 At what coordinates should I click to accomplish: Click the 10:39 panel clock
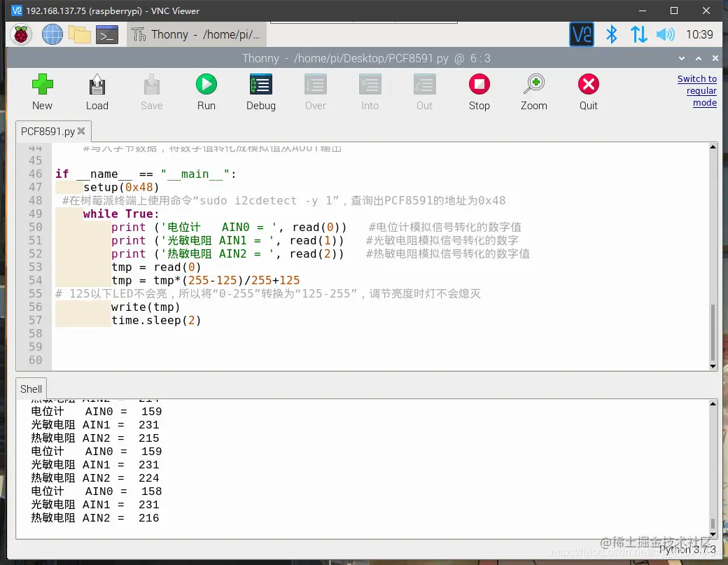coord(699,34)
